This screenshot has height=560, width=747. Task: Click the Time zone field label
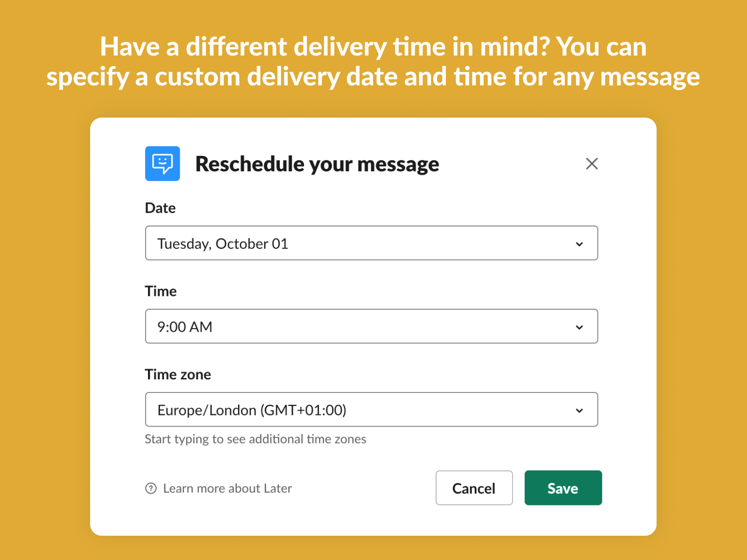coord(178,374)
